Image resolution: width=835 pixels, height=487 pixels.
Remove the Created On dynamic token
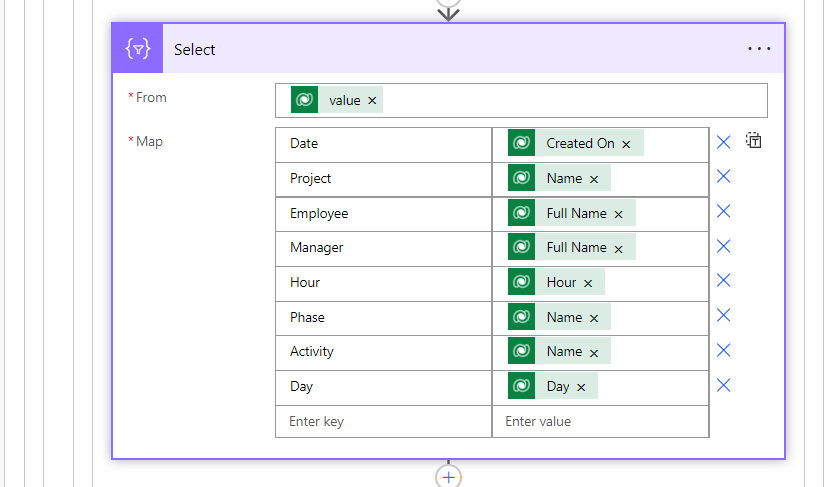pyautogui.click(x=626, y=144)
